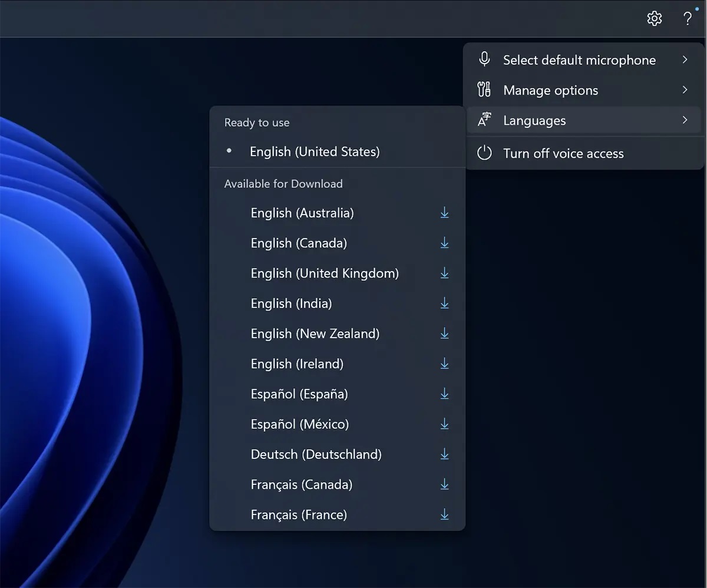Screen dimensions: 707x588
Task: Expand Manage options submenu chevron
Action: click(x=685, y=90)
